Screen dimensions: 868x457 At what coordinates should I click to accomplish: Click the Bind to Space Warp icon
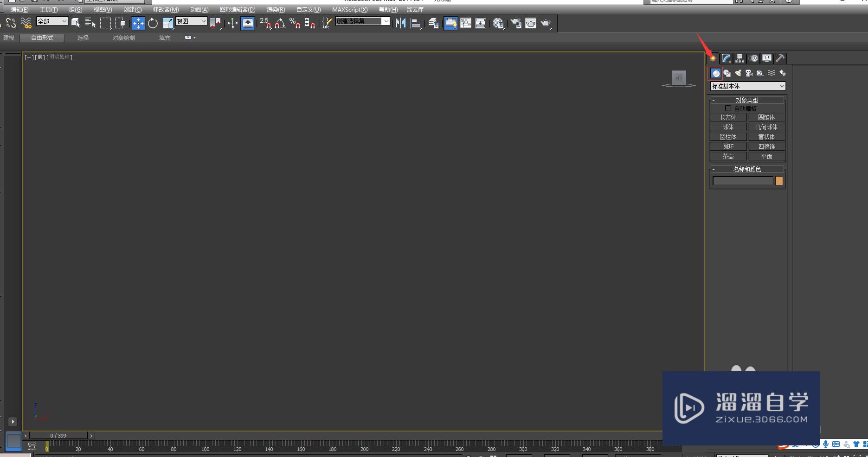pos(26,23)
